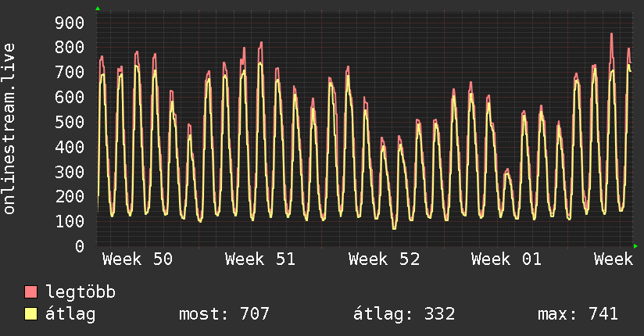Click the green arrow at x-axis end

click(x=636, y=246)
